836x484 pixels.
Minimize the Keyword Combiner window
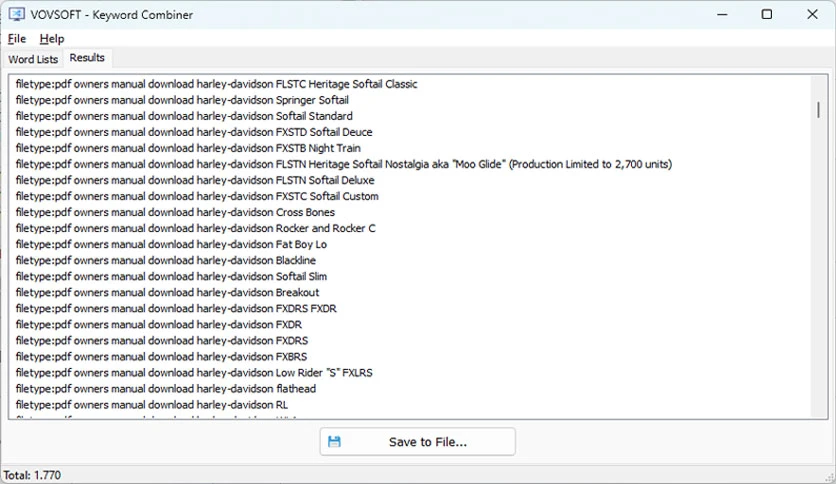(722, 14)
